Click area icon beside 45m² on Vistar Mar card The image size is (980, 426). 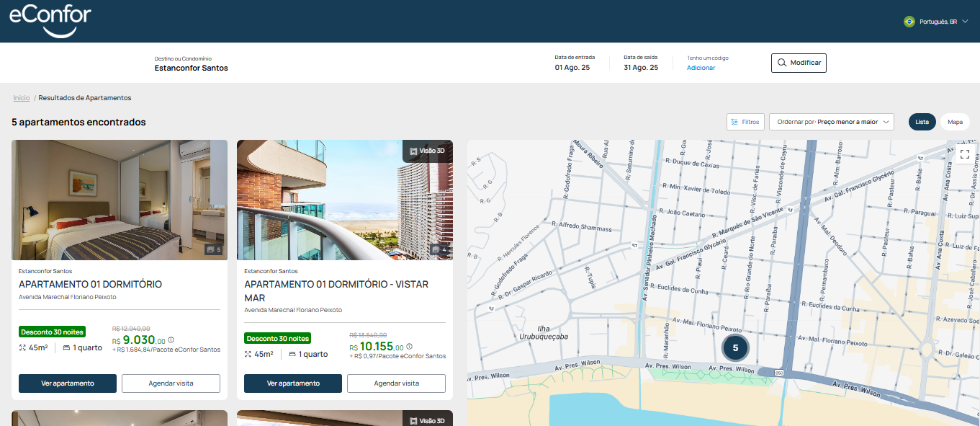pyautogui.click(x=248, y=354)
